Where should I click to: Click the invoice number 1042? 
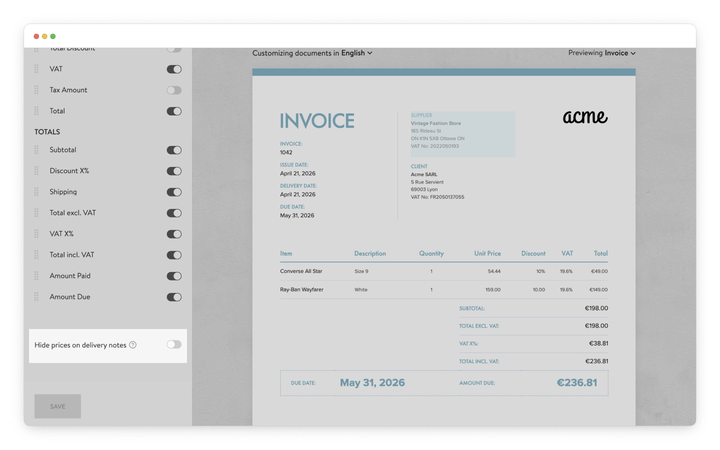click(286, 152)
